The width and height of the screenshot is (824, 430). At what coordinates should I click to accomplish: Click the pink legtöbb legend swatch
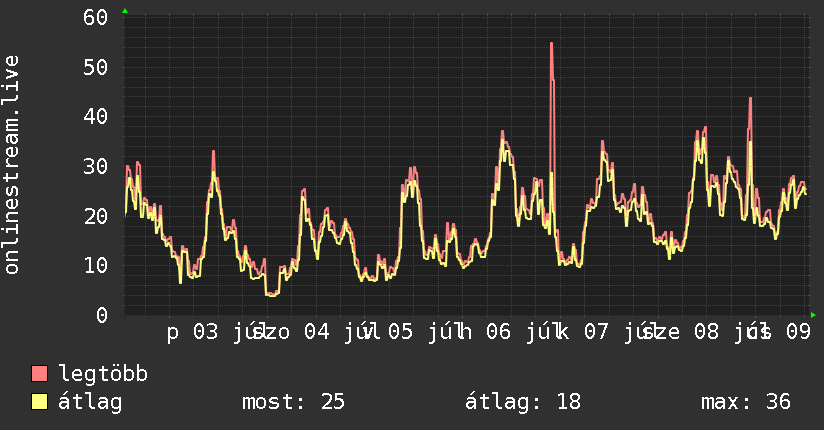(39, 374)
